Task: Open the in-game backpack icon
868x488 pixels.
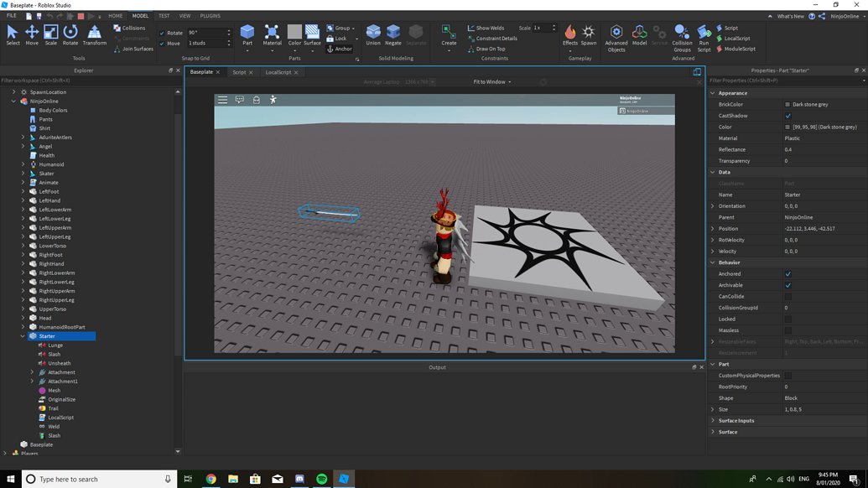Action: click(257, 100)
